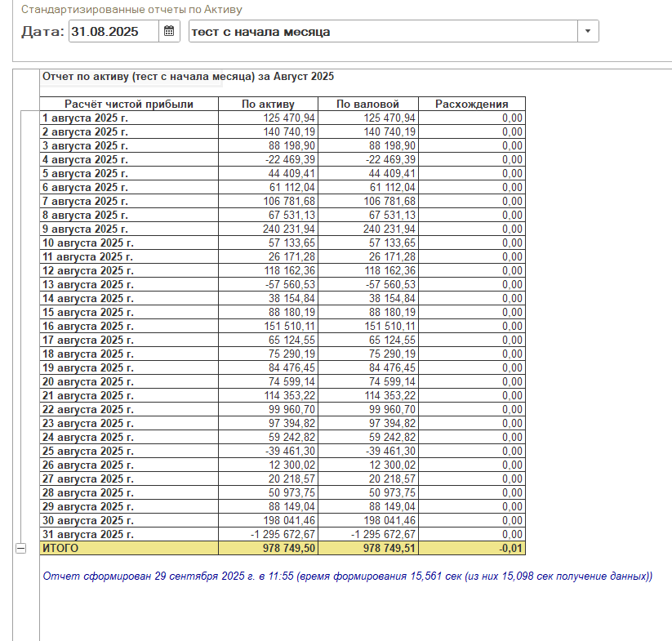Click the 'Расхождения' column header

coord(472,104)
